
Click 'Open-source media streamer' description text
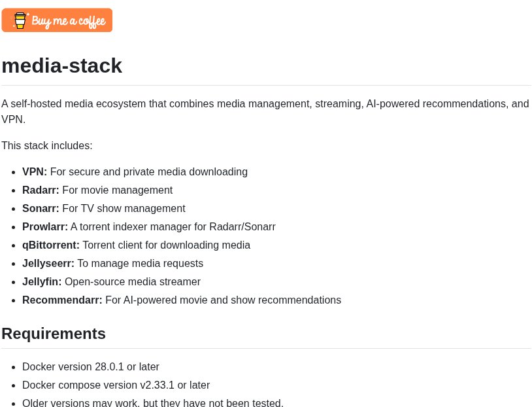click(x=133, y=282)
